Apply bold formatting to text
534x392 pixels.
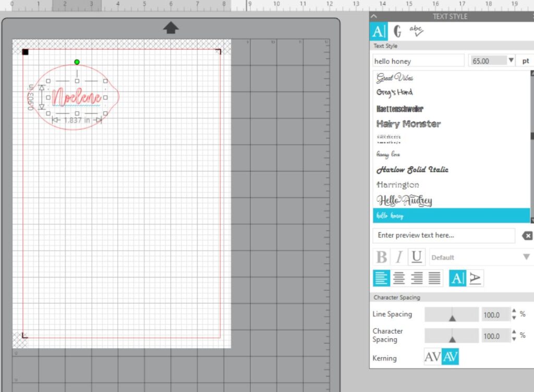coord(382,257)
